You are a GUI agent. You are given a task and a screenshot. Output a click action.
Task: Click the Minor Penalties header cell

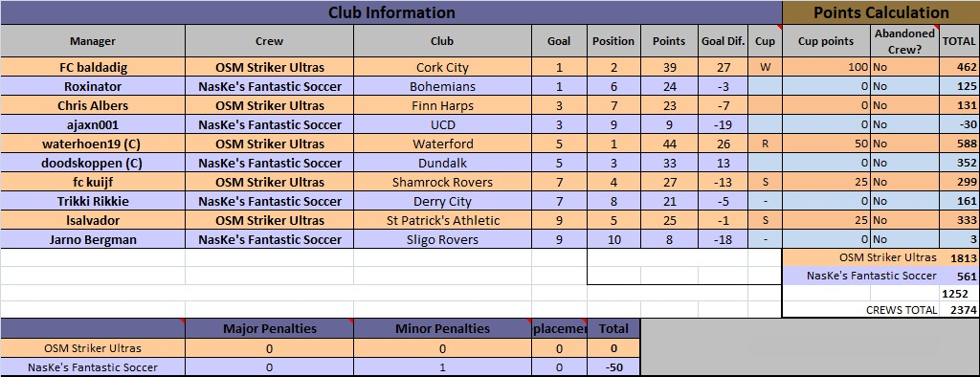(442, 328)
